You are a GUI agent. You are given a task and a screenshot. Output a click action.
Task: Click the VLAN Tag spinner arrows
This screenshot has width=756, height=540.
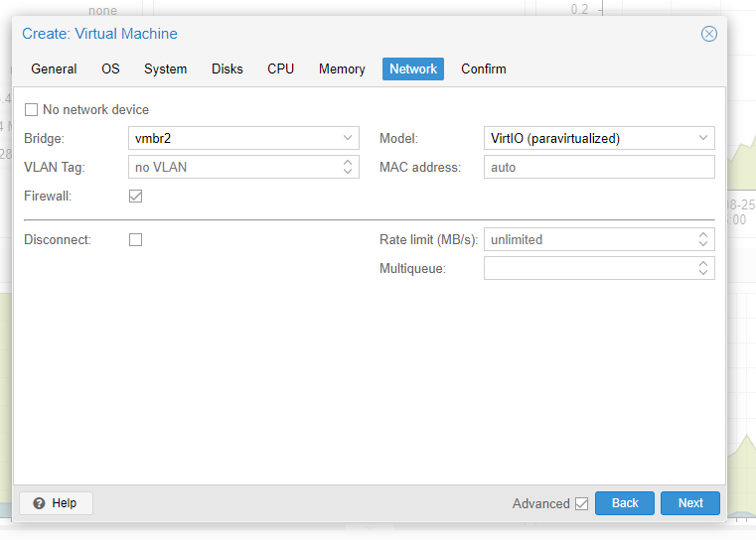pyautogui.click(x=348, y=168)
